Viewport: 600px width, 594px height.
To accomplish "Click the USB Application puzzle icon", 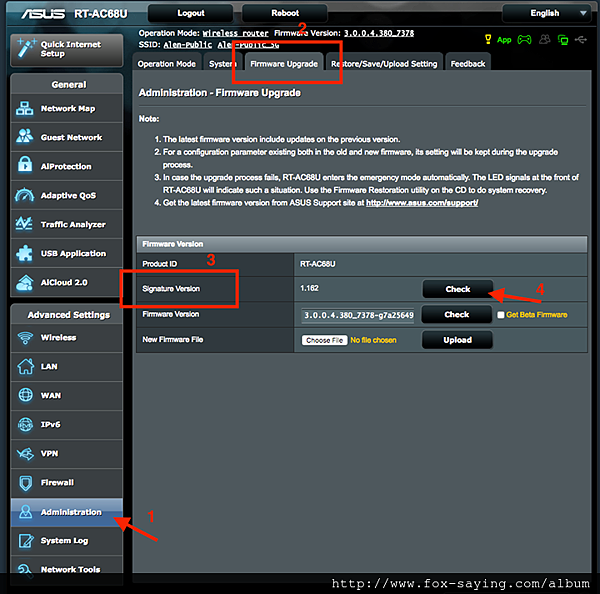I will (24, 253).
